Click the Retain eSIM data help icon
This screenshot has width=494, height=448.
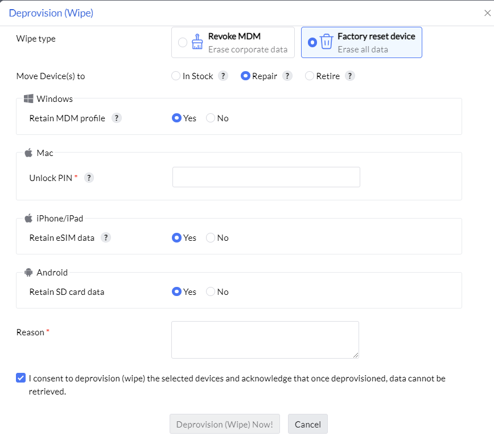tap(106, 238)
